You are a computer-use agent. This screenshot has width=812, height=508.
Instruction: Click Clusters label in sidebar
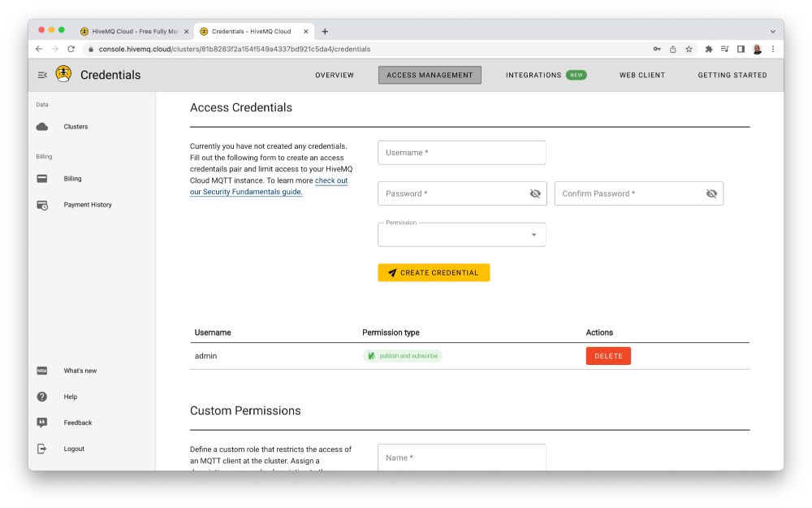(76, 127)
